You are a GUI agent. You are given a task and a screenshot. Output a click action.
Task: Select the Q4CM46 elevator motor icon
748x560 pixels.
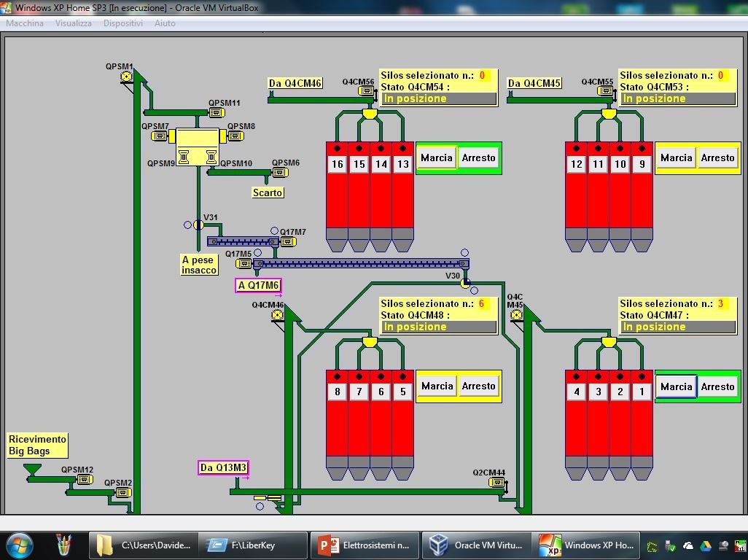coord(277,315)
